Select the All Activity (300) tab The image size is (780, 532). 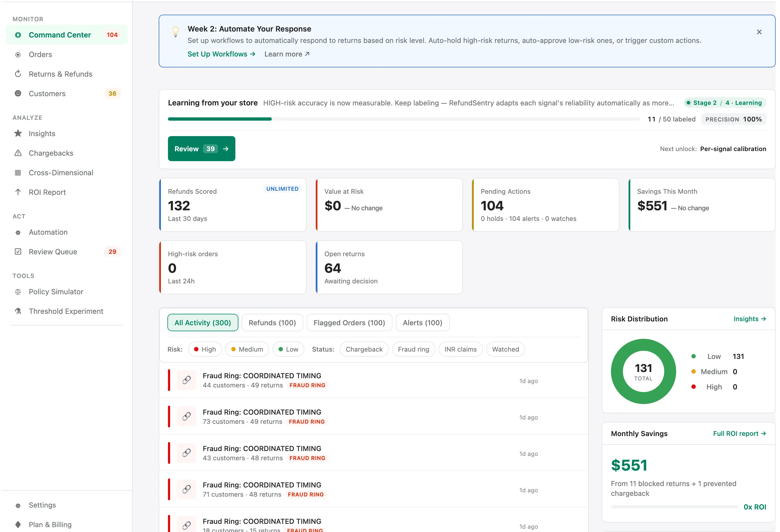pyautogui.click(x=203, y=323)
